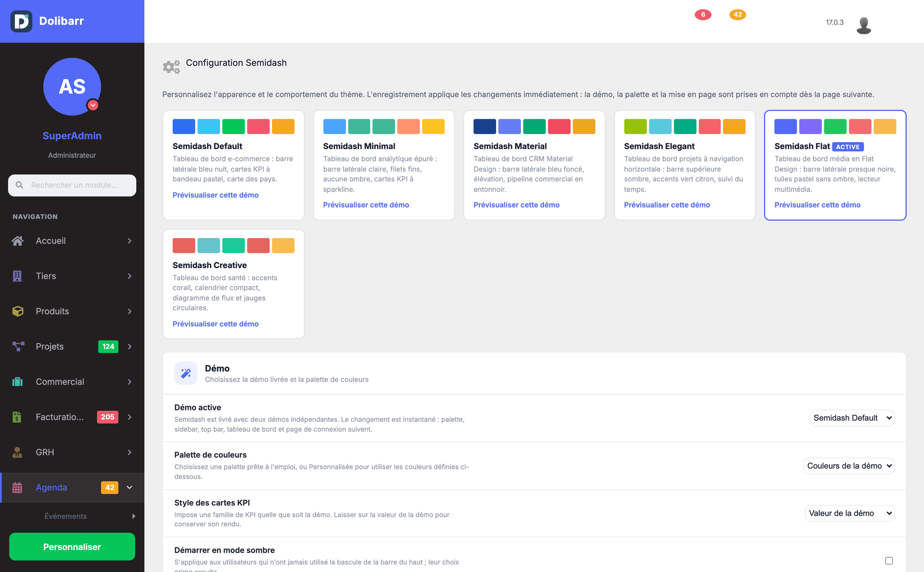Click the Personnaliser button
Viewport: 924px width, 572px height.
72,547
